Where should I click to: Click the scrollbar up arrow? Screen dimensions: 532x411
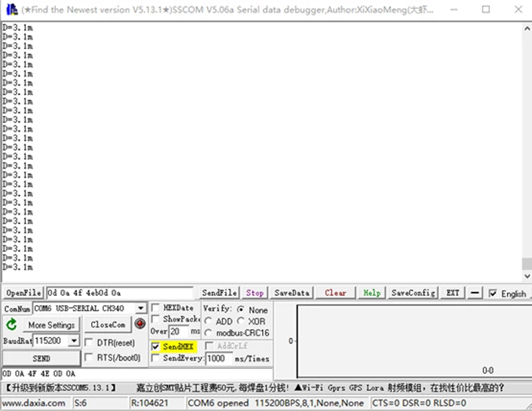tap(527, 29)
